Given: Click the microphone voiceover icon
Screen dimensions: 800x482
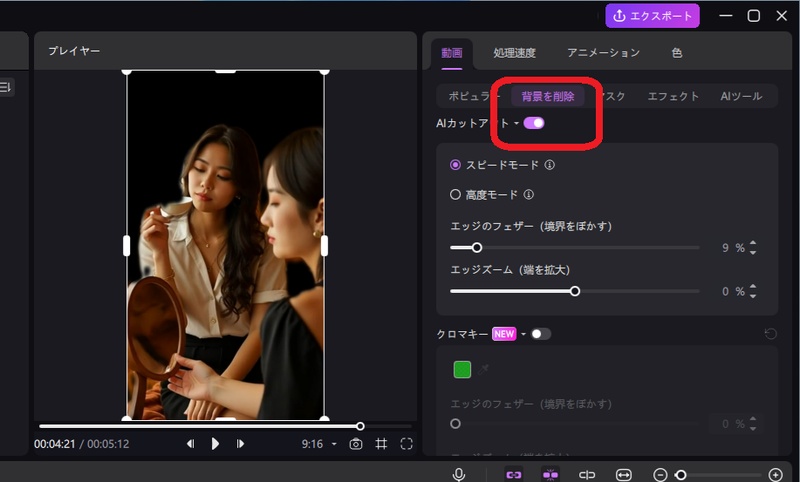Looking at the screenshot, I should point(459,475).
